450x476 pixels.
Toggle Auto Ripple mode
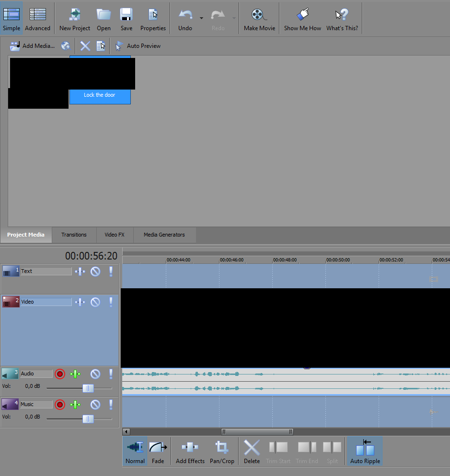click(365, 452)
